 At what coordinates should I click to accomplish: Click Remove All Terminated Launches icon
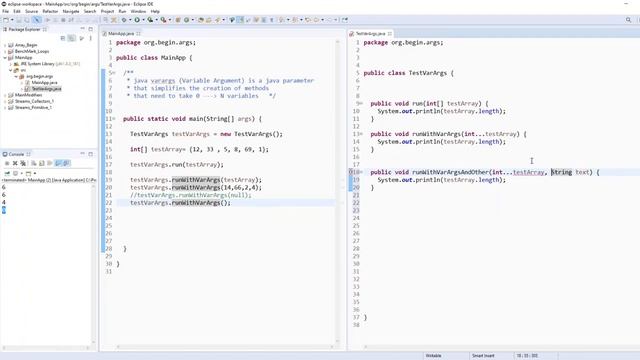pos(23,163)
